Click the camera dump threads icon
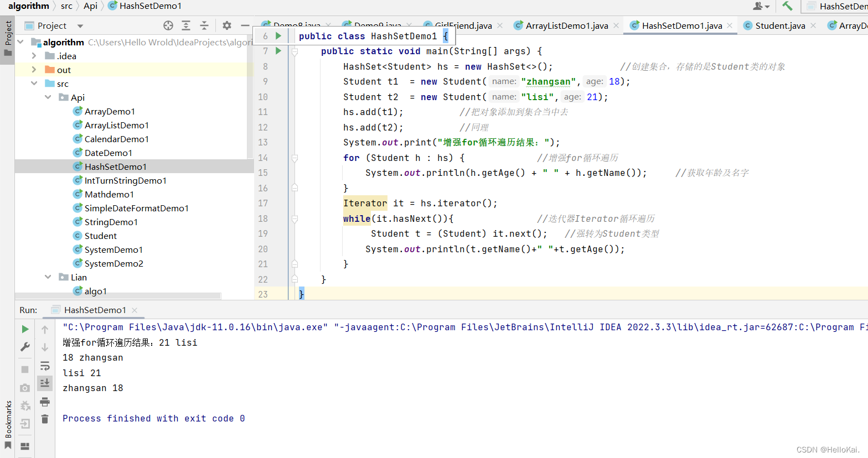 (x=25, y=388)
